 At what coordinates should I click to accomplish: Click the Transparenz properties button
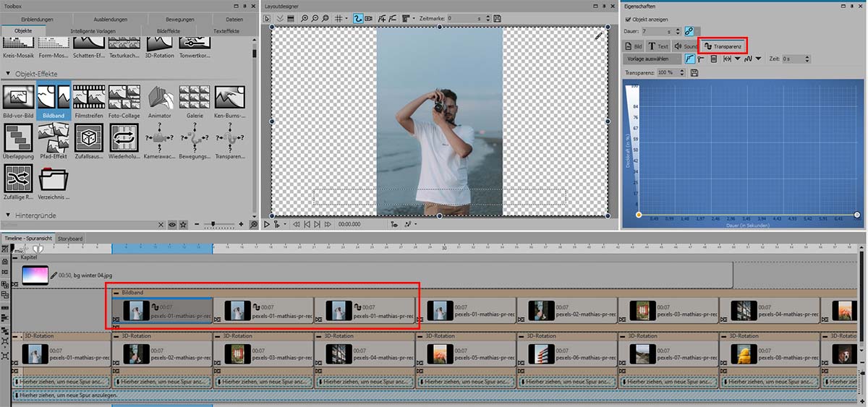tap(723, 46)
